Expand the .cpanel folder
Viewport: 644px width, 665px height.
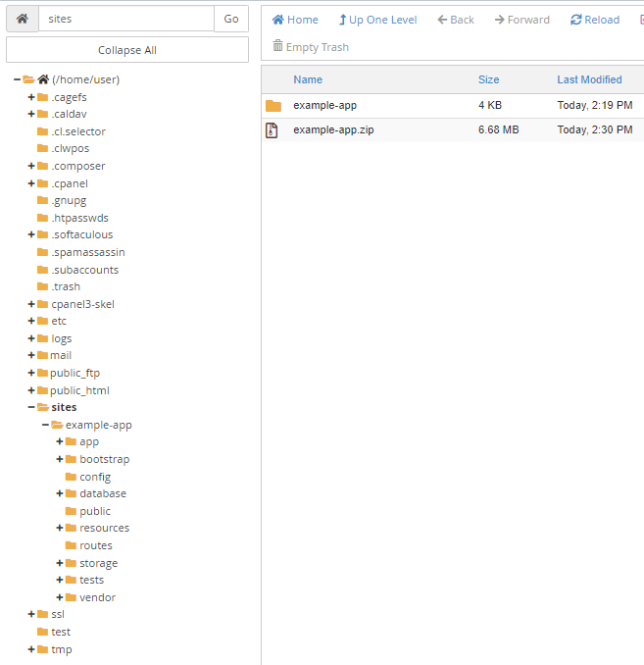(x=31, y=183)
